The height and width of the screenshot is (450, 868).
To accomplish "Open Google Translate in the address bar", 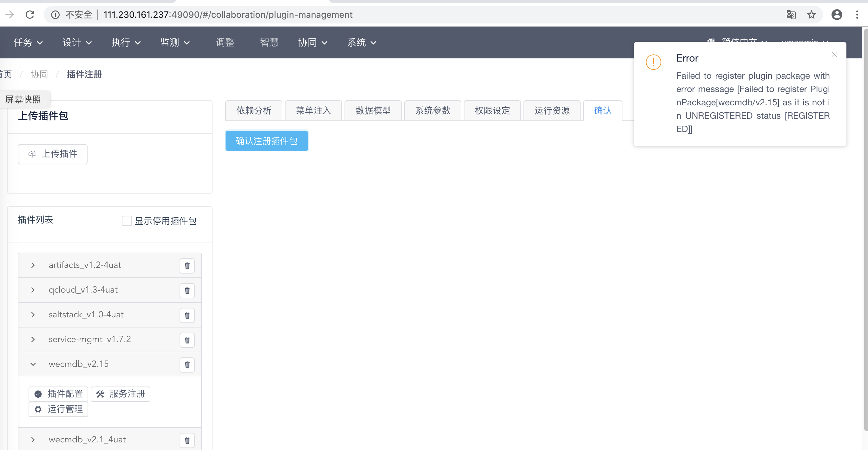I will [x=791, y=15].
